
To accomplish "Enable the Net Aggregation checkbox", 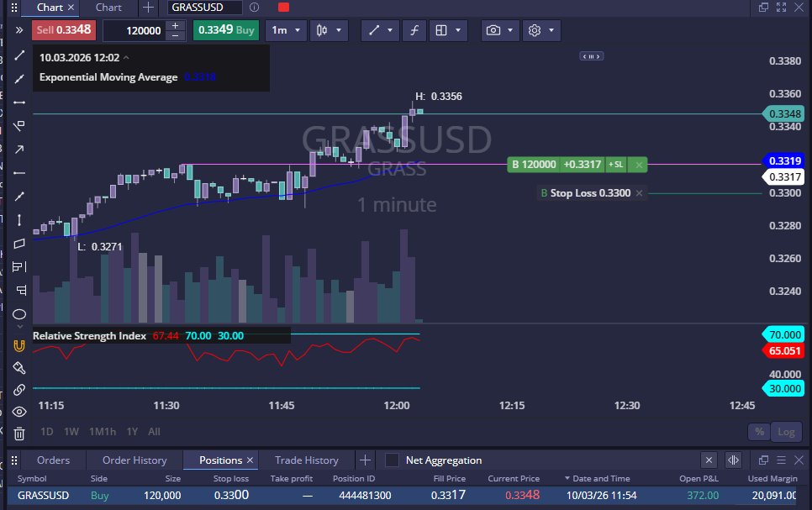I will coord(392,460).
